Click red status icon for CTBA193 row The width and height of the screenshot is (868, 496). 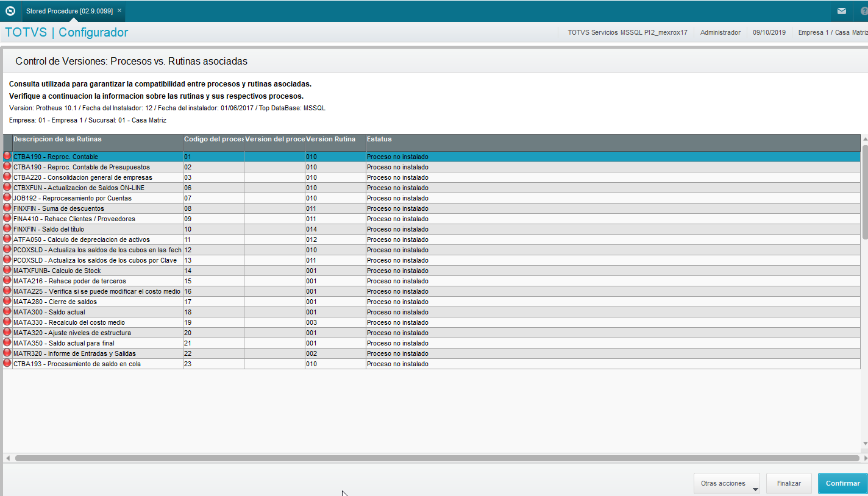pyautogui.click(x=7, y=363)
